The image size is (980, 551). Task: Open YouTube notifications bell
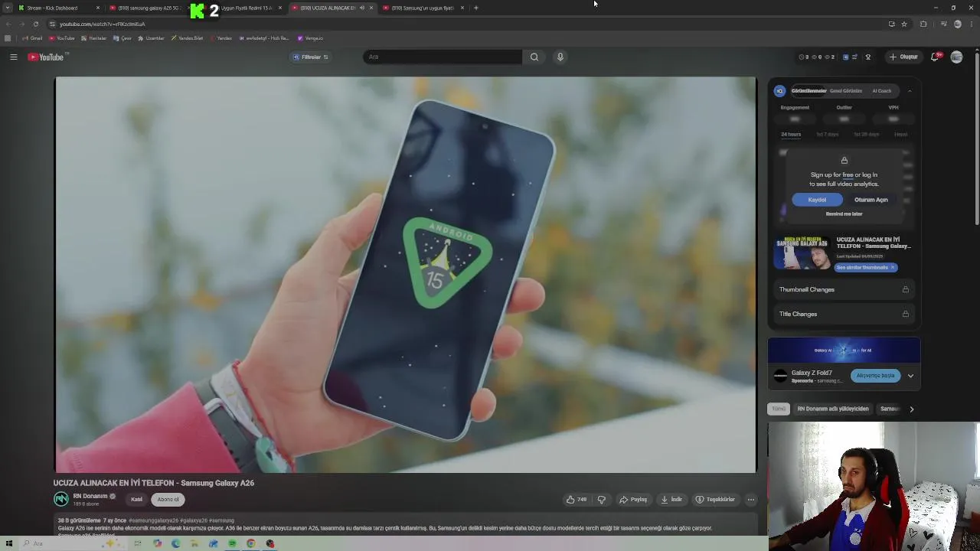pyautogui.click(x=935, y=57)
